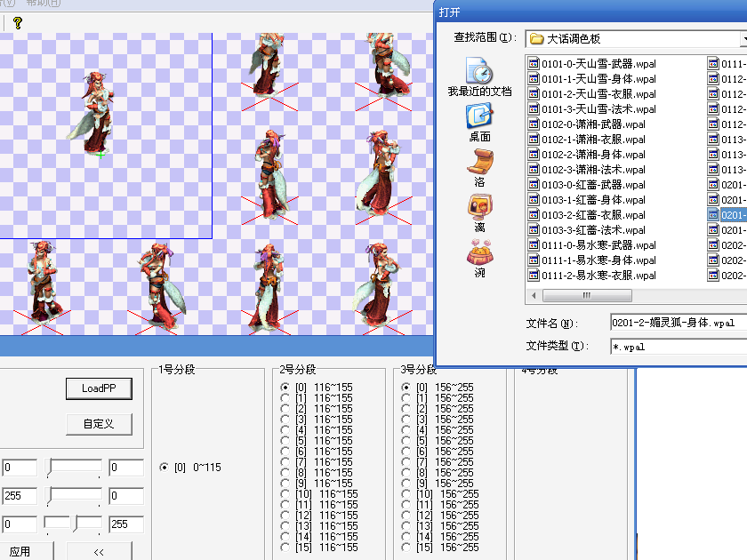Select file icon of 0102-2-潇湘-身体.wpal

pyautogui.click(x=534, y=155)
